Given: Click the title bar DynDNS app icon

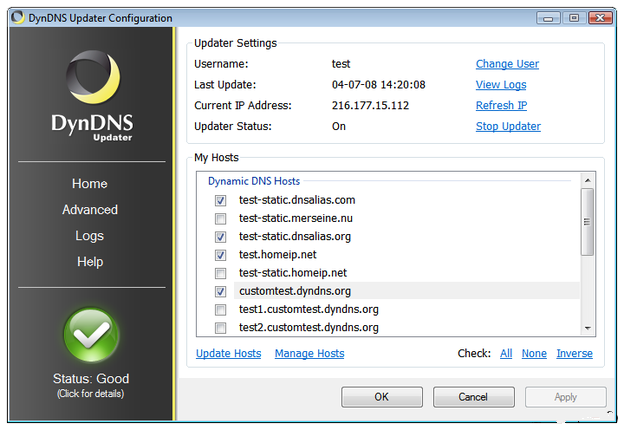Looking at the screenshot, I should coord(18,18).
